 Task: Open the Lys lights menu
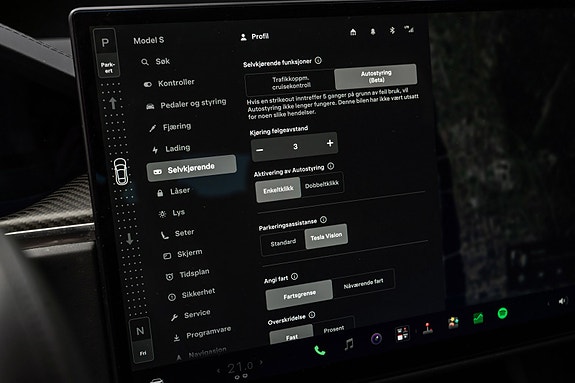[x=172, y=213]
